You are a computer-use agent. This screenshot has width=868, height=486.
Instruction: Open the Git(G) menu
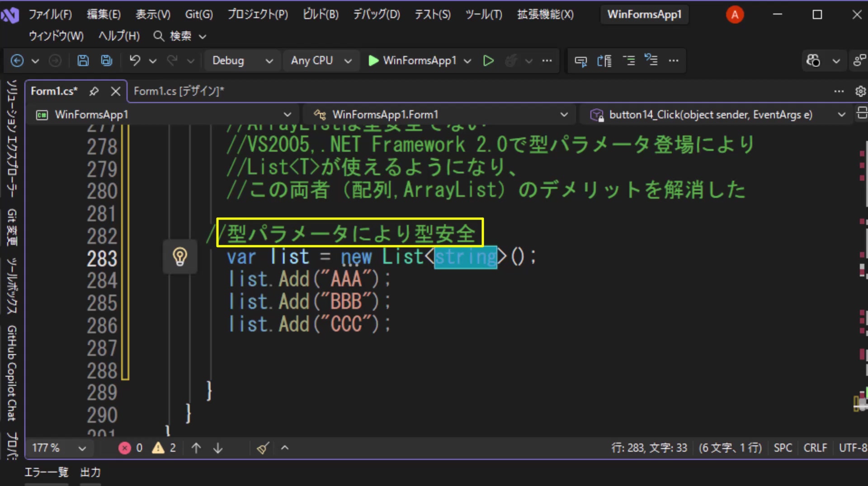[198, 14]
